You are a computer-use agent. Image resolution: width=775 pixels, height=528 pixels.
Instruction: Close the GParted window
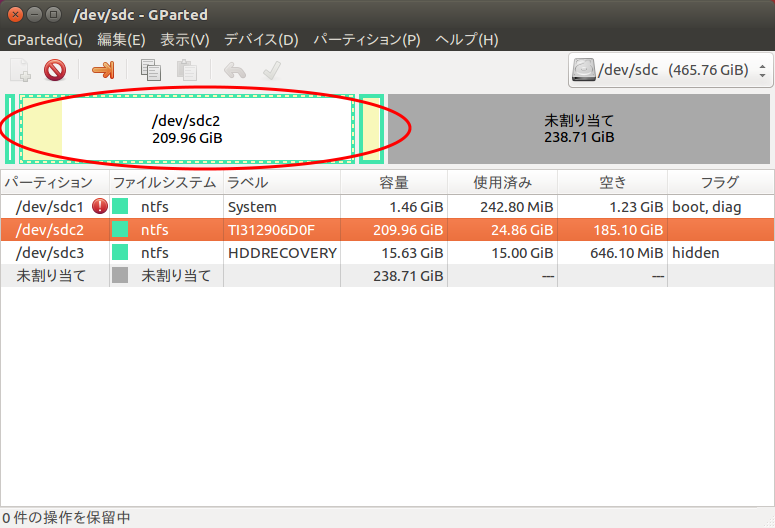[x=15, y=15]
